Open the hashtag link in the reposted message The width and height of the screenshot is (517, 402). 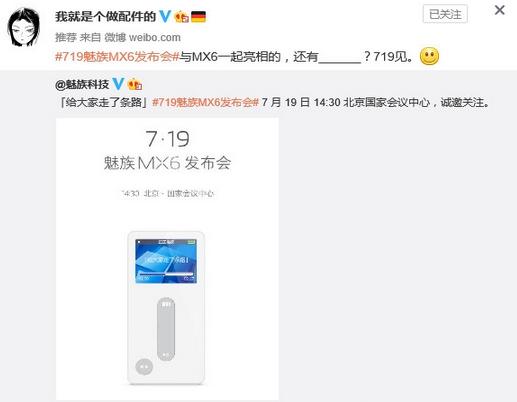click(205, 102)
